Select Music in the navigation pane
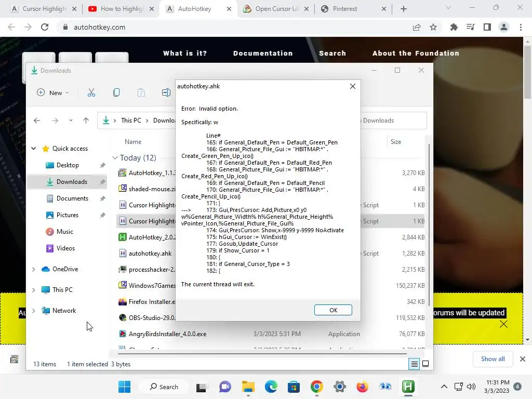532x399 pixels. (x=64, y=232)
